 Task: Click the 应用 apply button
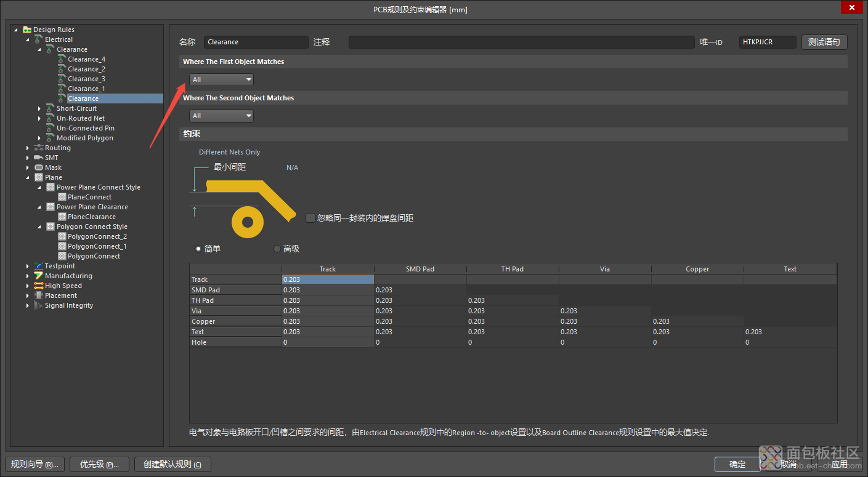click(840, 464)
